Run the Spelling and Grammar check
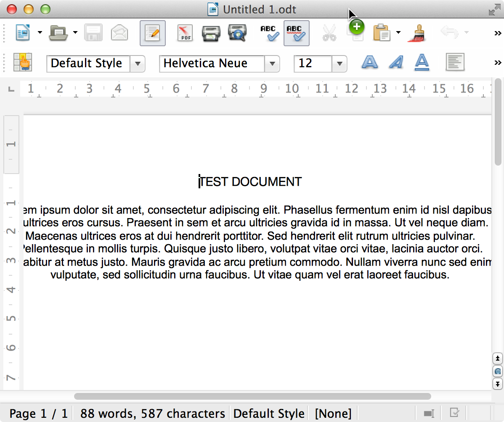 pos(268,33)
